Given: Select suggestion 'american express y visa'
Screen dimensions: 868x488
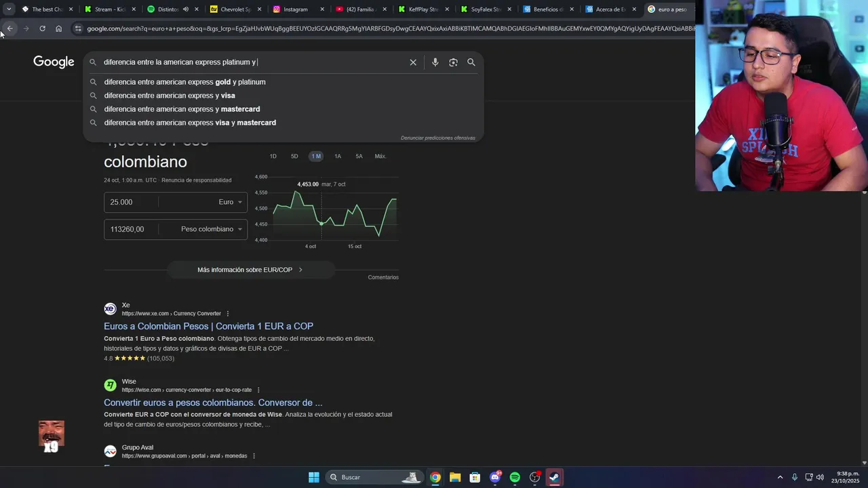Looking at the screenshot, I should click(283, 96).
